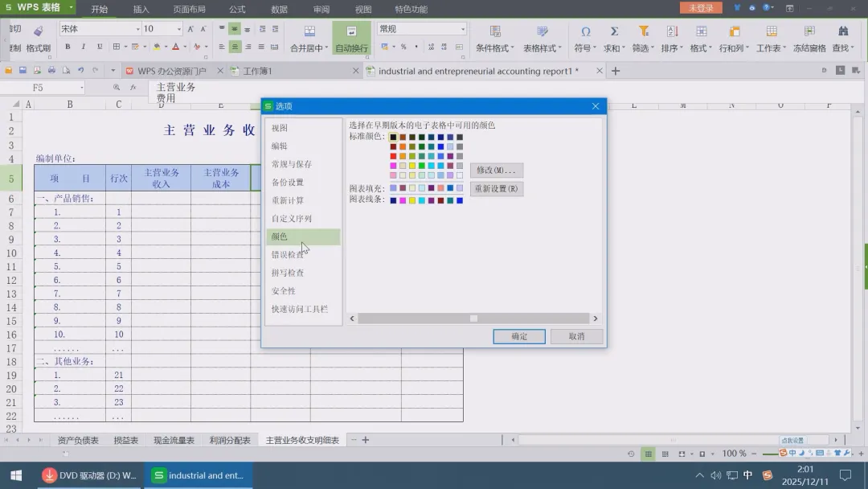This screenshot has height=489, width=868.
Task: Click the cell fill color bucket icon
Action: coord(157,47)
